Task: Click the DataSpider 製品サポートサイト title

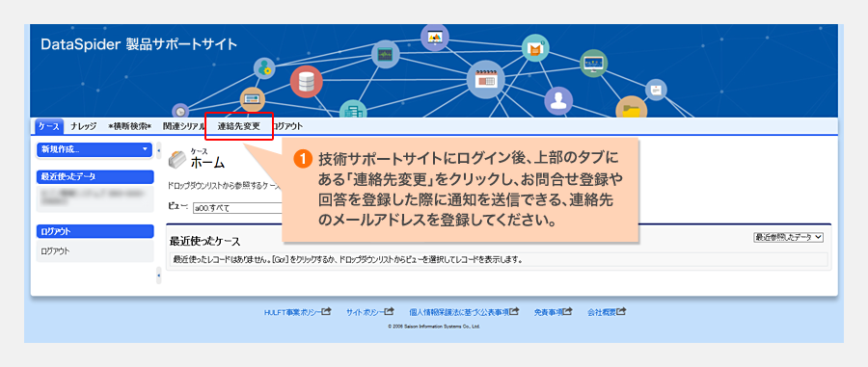Action: 139,44
